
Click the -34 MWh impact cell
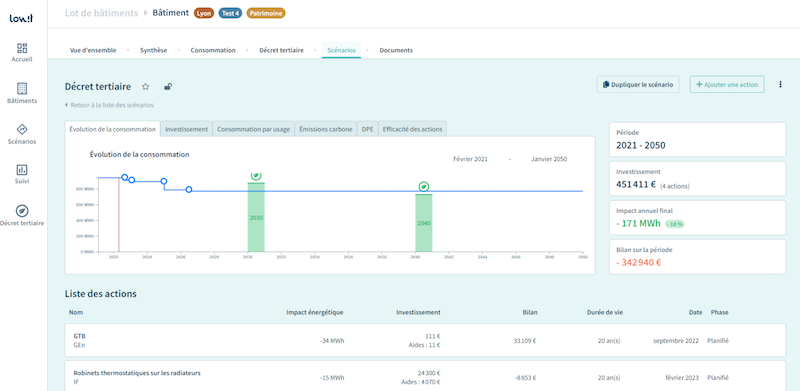(333, 341)
